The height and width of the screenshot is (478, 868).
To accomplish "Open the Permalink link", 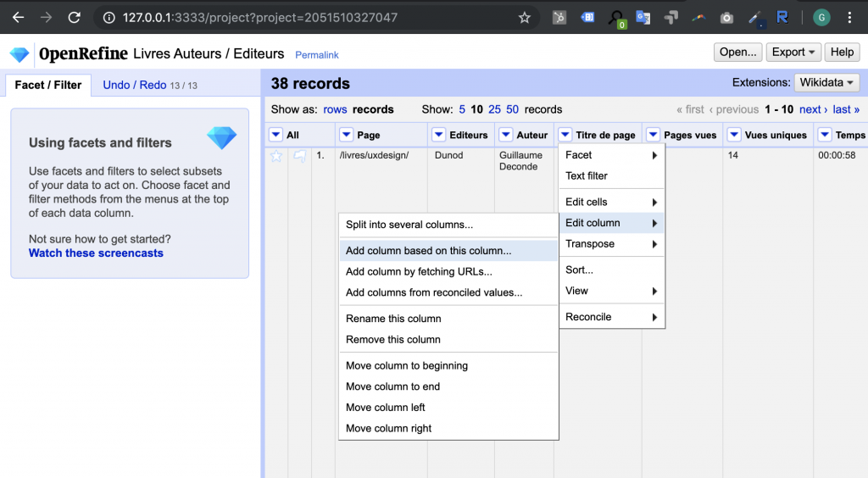I will [317, 55].
